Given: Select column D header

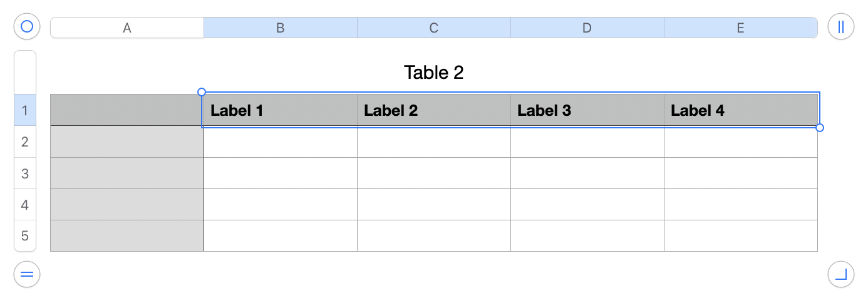Looking at the screenshot, I should tap(587, 28).
